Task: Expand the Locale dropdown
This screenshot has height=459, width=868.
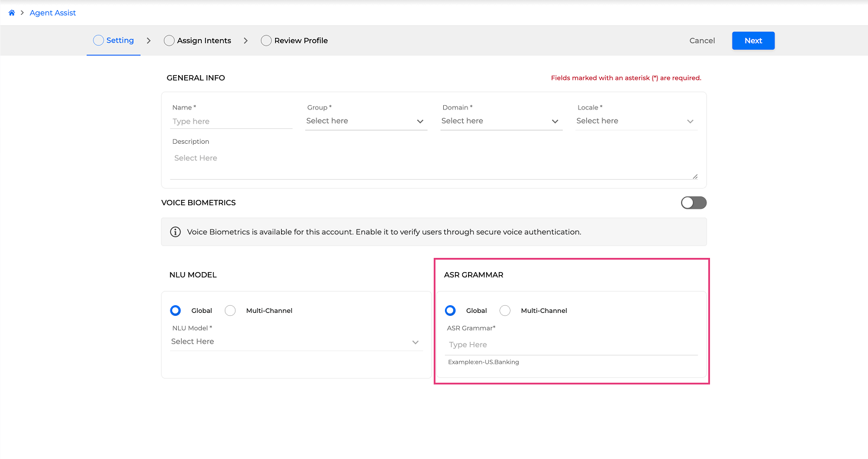Action: tap(635, 121)
